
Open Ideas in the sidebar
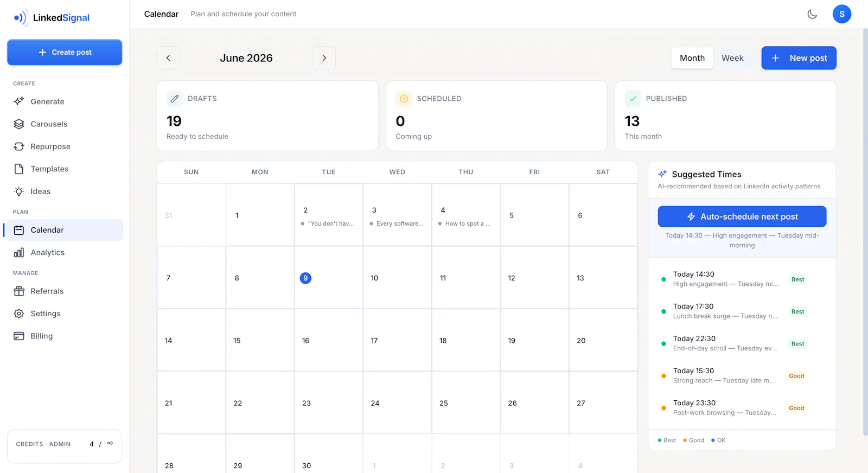(63, 191)
